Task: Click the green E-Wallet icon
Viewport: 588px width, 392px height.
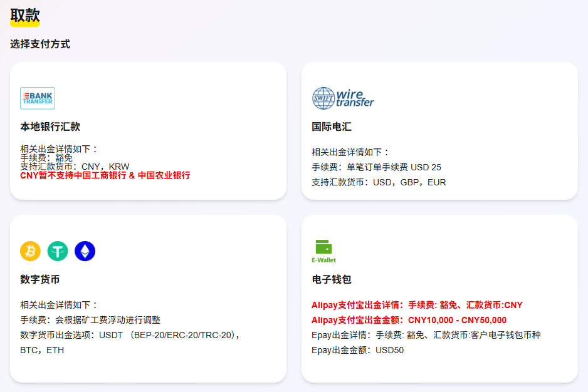Action: click(x=323, y=251)
